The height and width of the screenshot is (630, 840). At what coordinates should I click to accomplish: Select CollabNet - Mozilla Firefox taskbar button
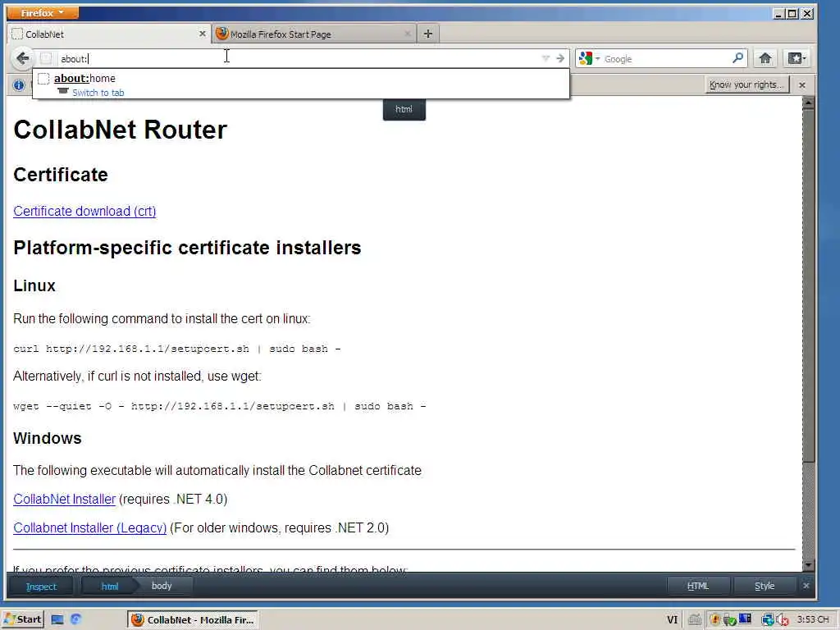pyautogui.click(x=193, y=619)
